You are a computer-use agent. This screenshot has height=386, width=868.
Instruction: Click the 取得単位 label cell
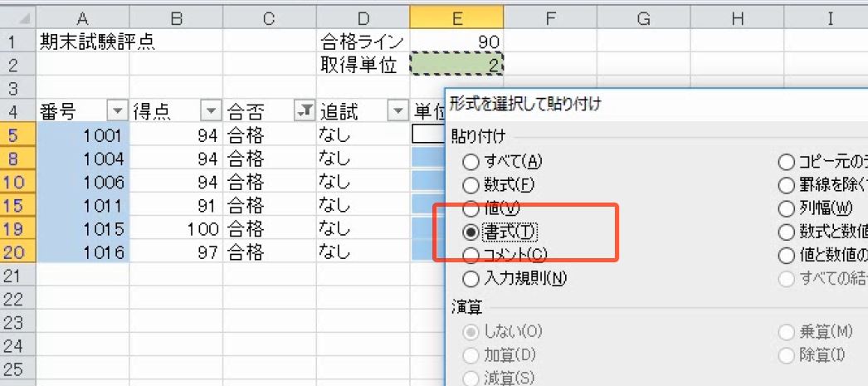click(363, 65)
